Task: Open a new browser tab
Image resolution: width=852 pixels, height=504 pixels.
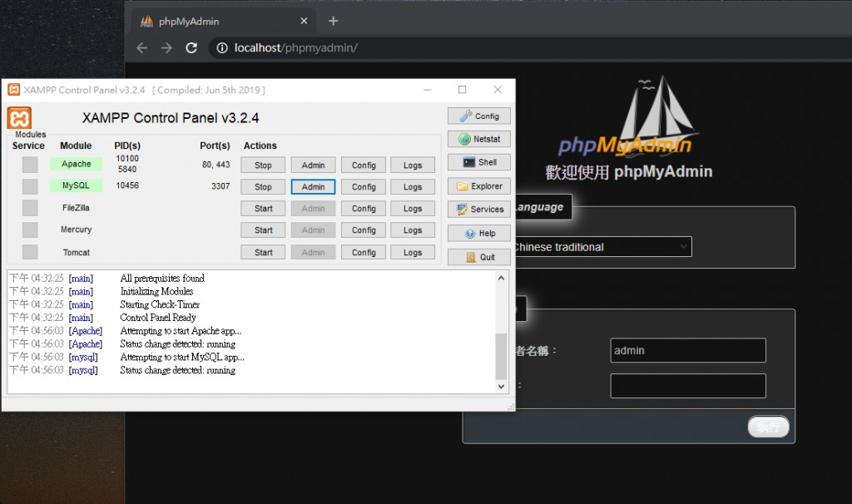Action: pyautogui.click(x=333, y=21)
